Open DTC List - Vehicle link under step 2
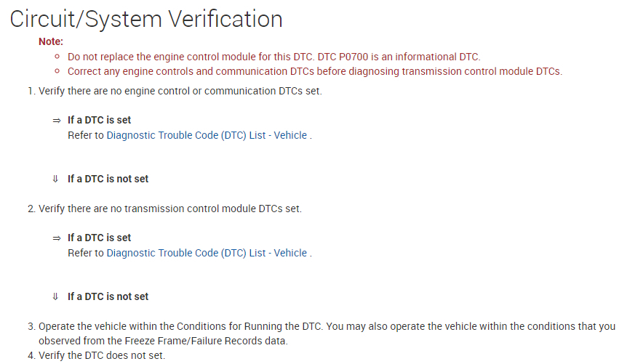The width and height of the screenshot is (635, 364). (x=207, y=253)
